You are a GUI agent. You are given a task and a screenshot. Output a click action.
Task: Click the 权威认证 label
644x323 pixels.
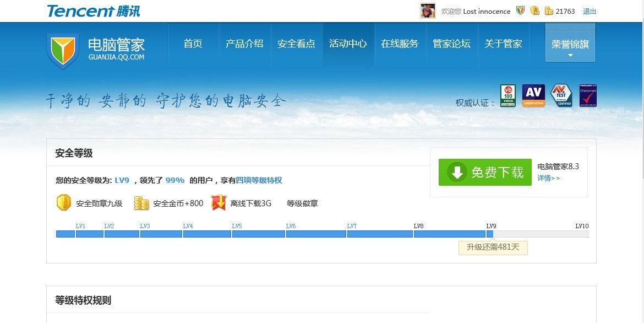point(475,103)
